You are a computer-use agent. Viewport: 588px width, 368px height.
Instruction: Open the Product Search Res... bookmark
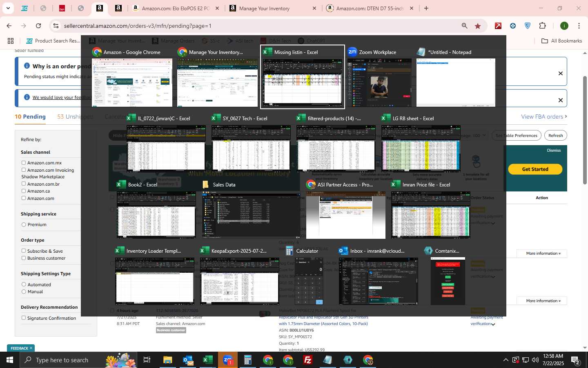53,41
